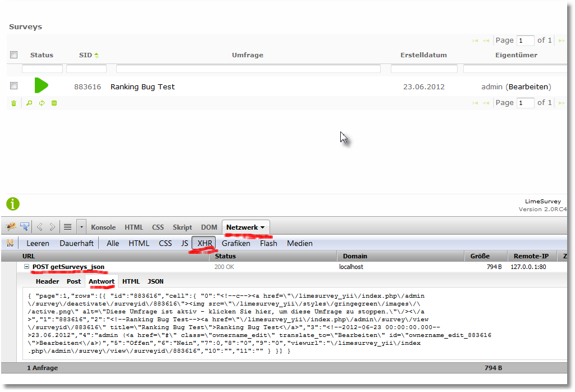
Task: Activate the Firebug element inspect icon
Action: point(25,227)
